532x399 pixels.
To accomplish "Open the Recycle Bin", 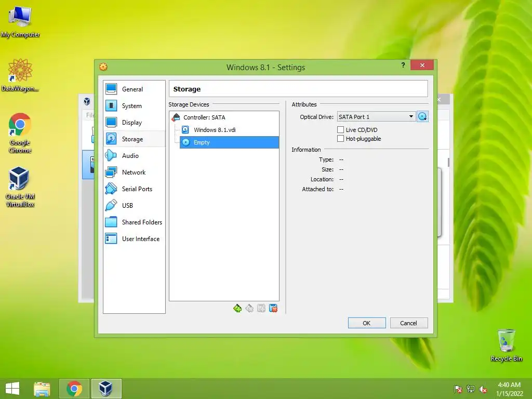I will click(507, 345).
